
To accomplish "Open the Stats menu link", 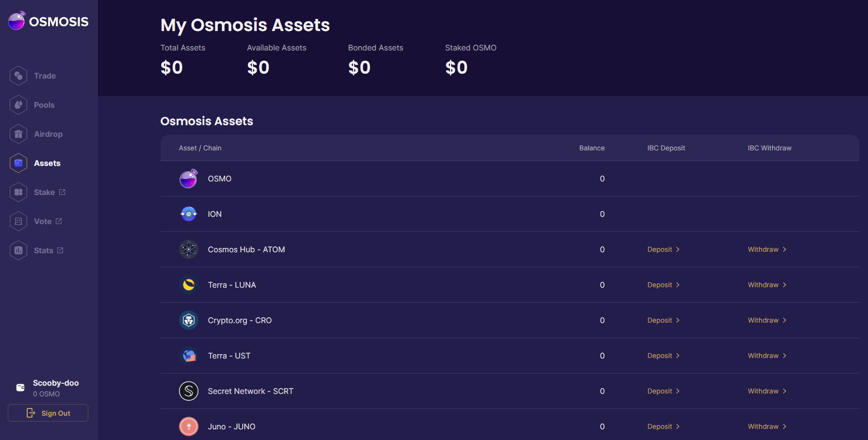I will 44,250.
